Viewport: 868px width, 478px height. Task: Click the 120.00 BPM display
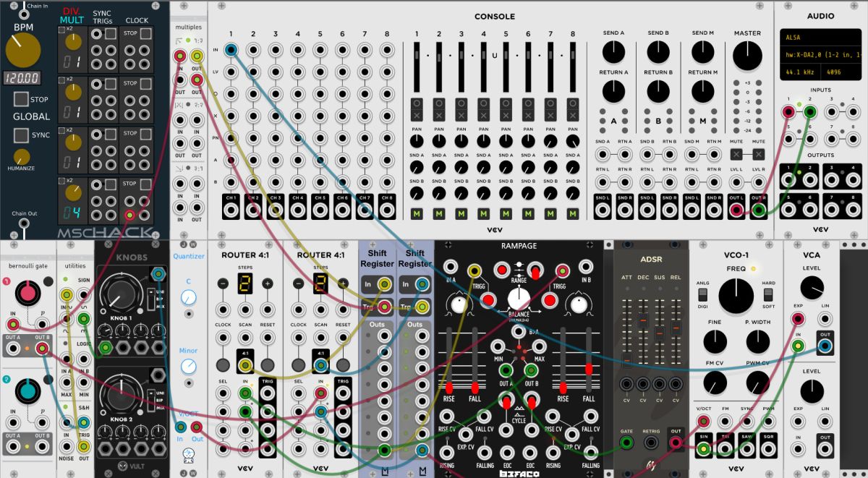click(21, 77)
